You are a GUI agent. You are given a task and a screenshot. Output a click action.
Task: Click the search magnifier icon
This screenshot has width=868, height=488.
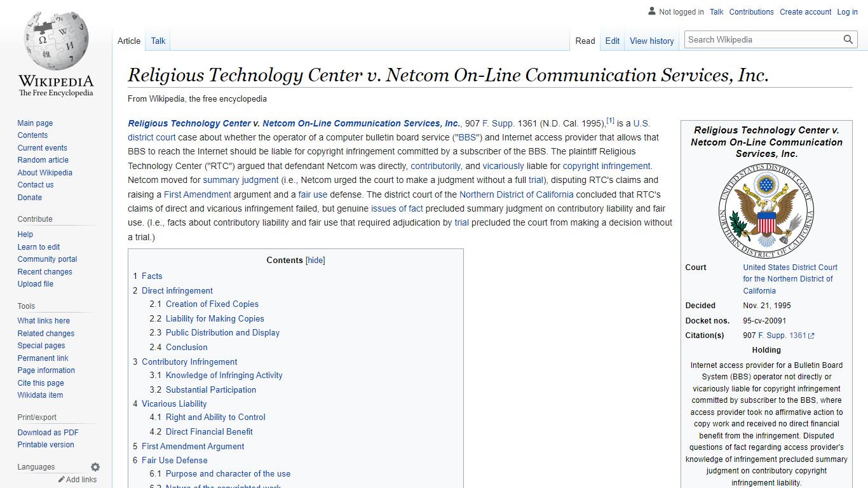click(848, 39)
